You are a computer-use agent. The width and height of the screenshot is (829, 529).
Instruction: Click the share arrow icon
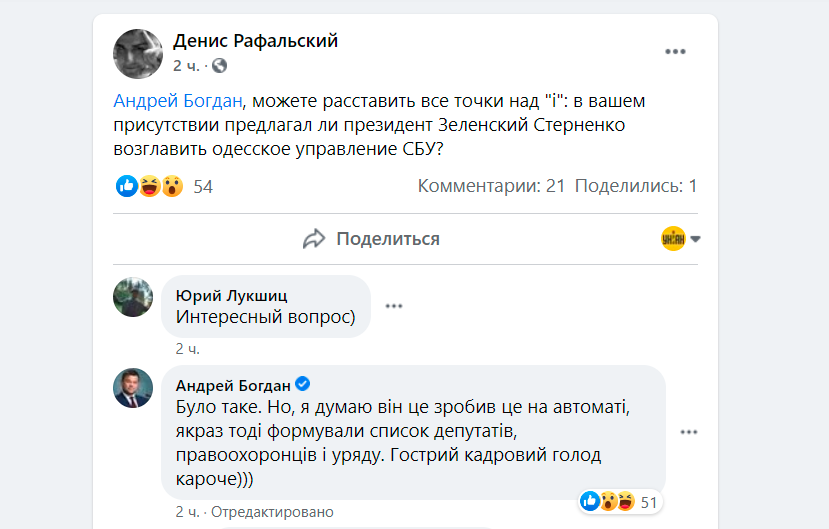pyautogui.click(x=314, y=239)
